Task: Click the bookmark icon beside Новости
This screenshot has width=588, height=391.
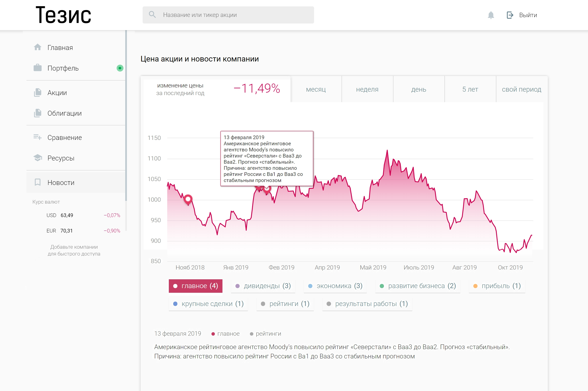Action: coord(37,182)
